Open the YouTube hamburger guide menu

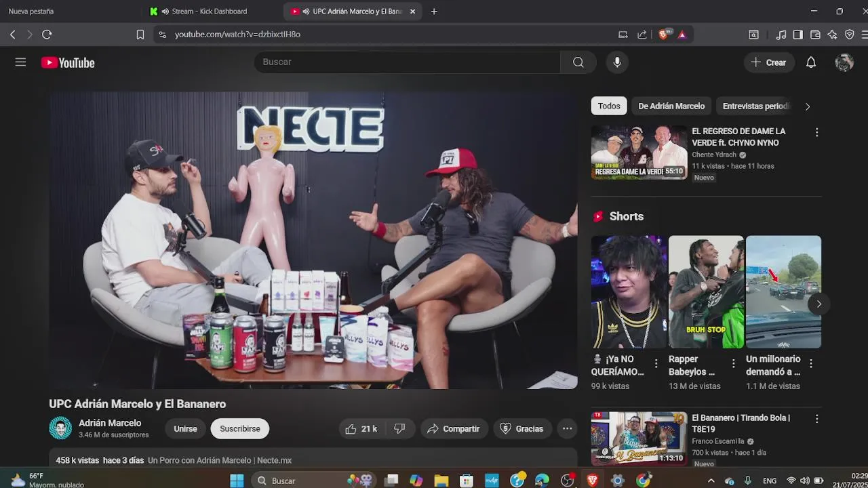coord(20,62)
